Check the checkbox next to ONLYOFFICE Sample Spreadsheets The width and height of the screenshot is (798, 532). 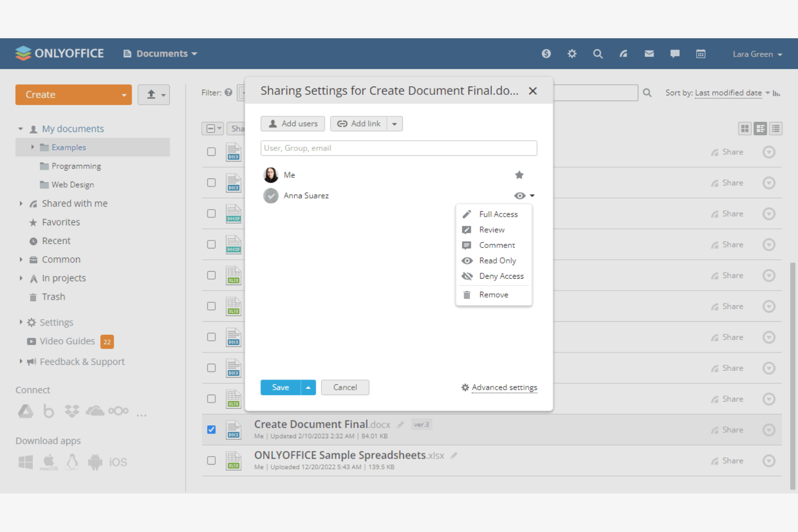tap(211, 460)
